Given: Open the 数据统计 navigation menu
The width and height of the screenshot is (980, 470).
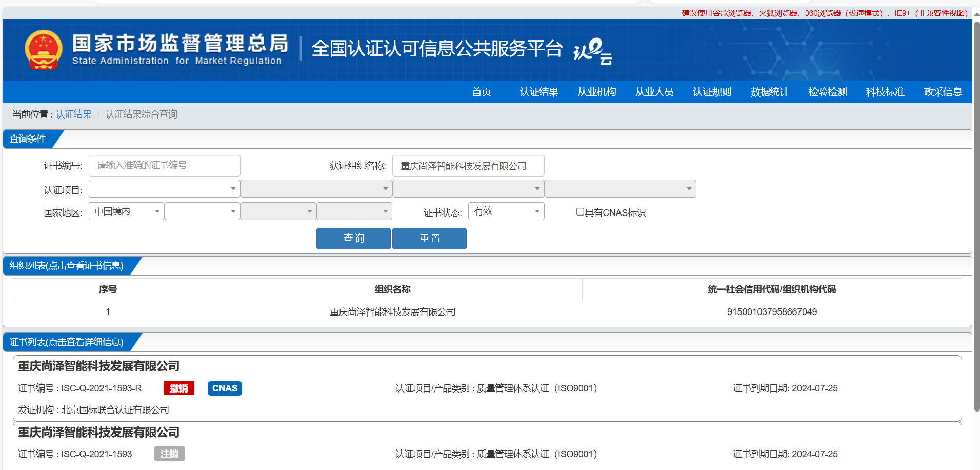Looking at the screenshot, I should 769,92.
